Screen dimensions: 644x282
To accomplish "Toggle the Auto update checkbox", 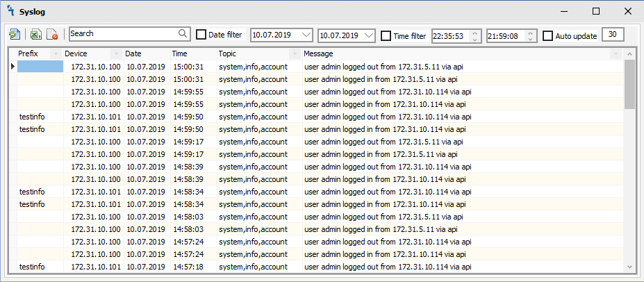I will coord(548,35).
